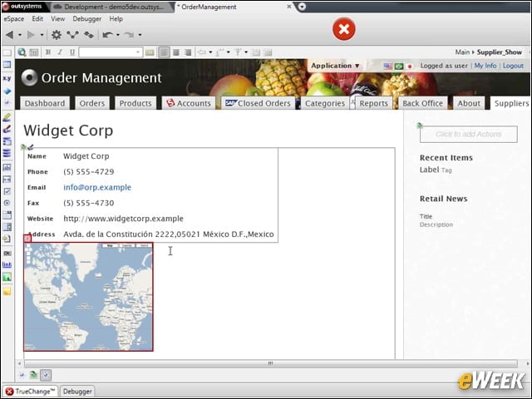Click the globe preview in browser icon
The width and height of the screenshot is (532, 399).
[x=22, y=52]
